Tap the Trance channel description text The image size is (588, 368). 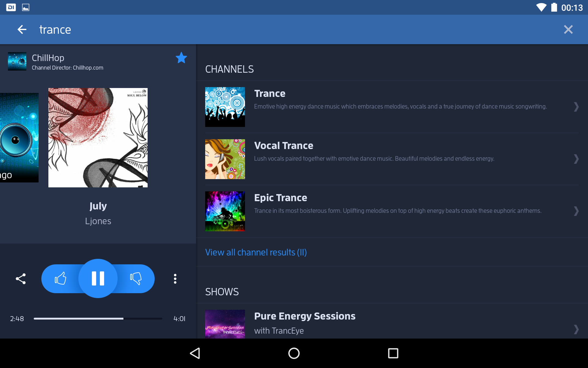click(401, 106)
